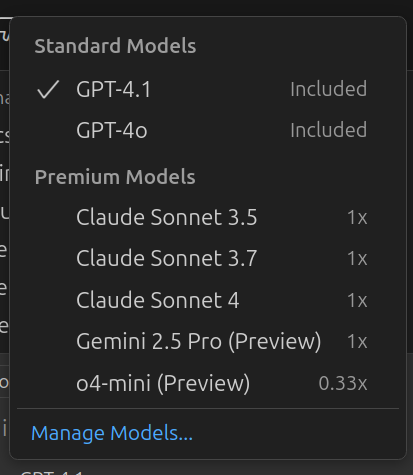The image size is (413, 475).
Task: Choose GPT-4o from Standard Models
Action: tap(208, 130)
